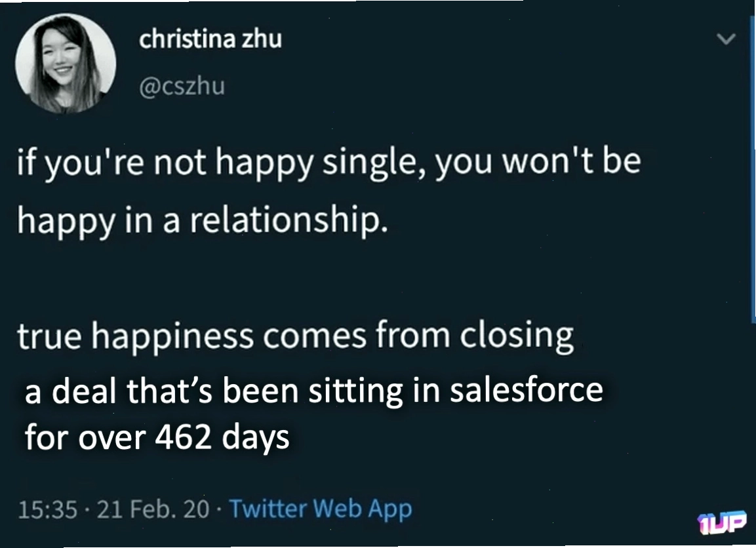Viewport: 756px width, 548px height.
Task: Click the Twitter Web App link
Action: tap(321, 509)
